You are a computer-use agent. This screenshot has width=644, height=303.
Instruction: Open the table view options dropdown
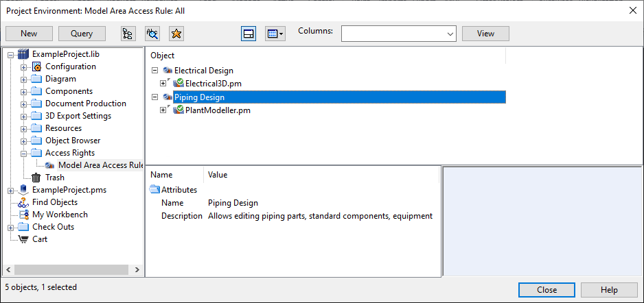tap(275, 33)
